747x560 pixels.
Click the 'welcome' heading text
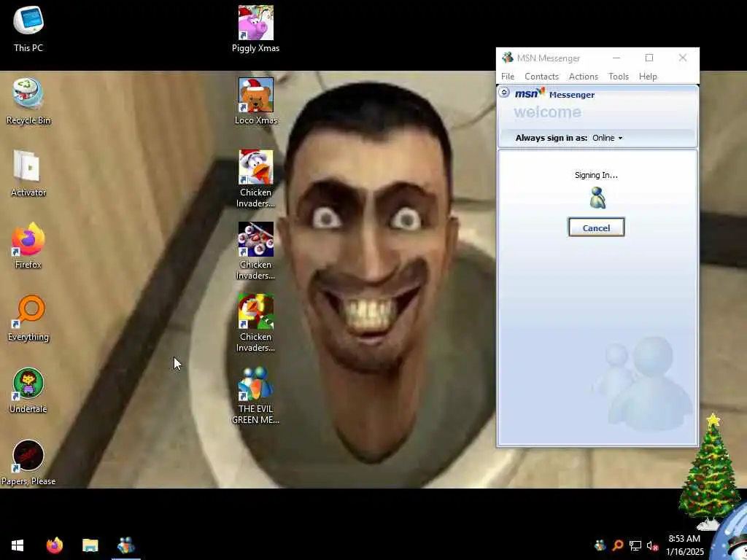(547, 112)
